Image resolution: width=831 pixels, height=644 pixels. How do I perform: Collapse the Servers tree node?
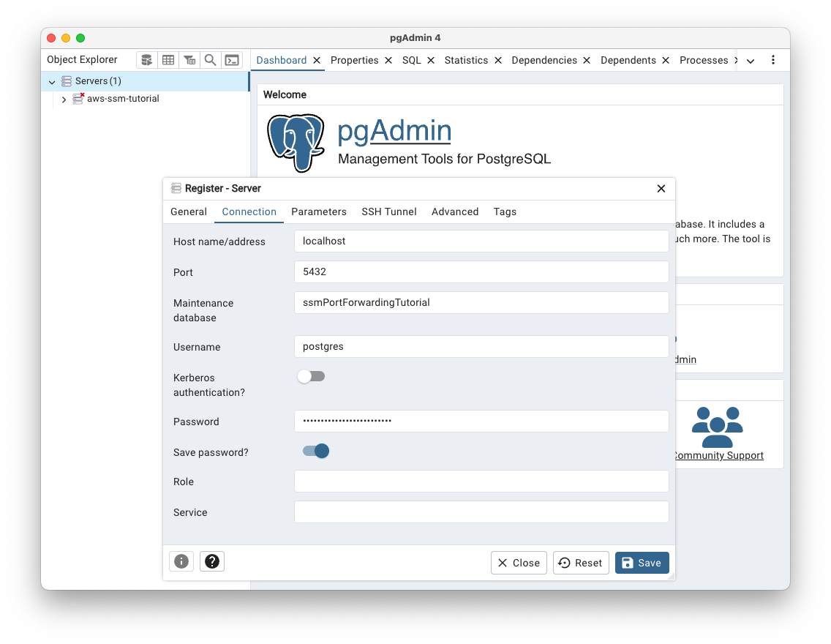tap(52, 81)
